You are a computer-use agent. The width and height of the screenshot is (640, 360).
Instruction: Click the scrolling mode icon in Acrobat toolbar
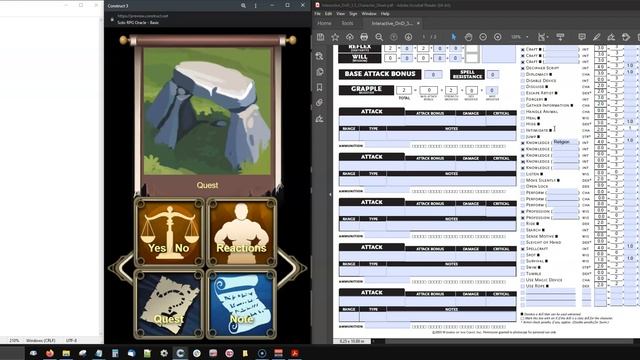560,37
